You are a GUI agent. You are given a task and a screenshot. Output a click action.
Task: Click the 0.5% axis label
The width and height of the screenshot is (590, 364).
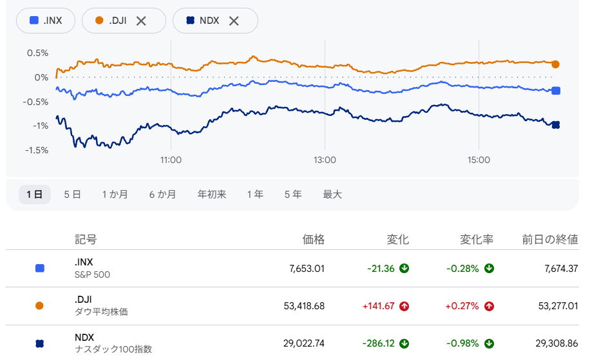click(37, 53)
